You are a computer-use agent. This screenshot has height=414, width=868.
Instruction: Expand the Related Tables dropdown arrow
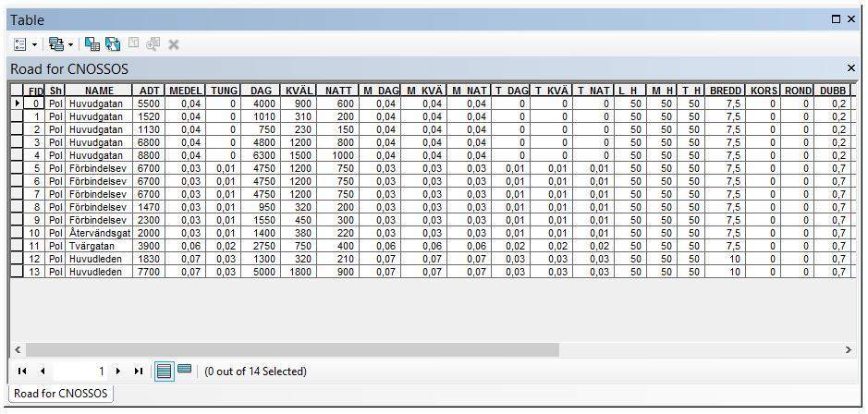[x=70, y=44]
